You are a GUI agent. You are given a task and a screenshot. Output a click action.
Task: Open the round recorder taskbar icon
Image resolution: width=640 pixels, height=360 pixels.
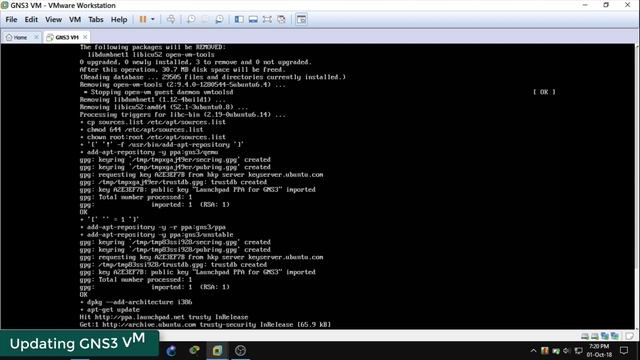pos(240,350)
